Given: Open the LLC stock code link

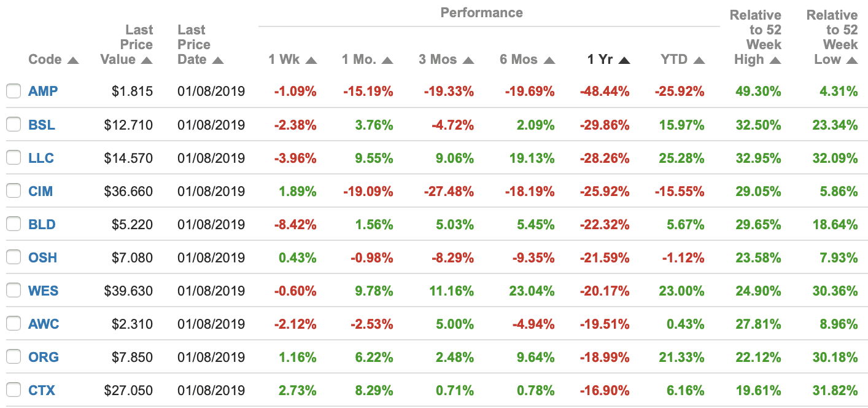Looking at the screenshot, I should point(41,158).
